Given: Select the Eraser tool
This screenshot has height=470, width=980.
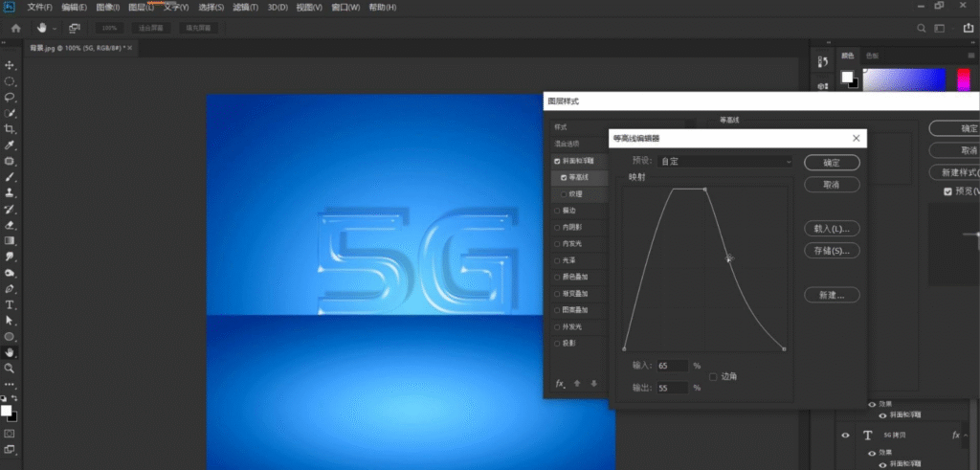Looking at the screenshot, I should pyautogui.click(x=10, y=225).
